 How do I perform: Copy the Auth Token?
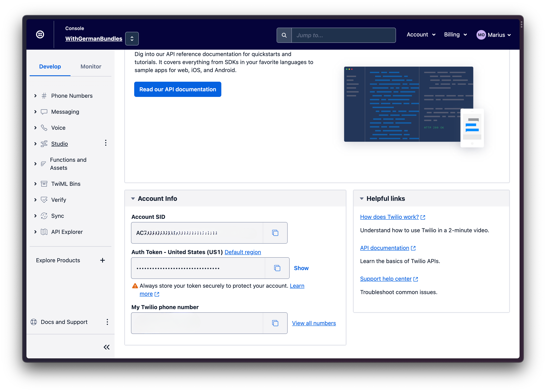tap(277, 268)
